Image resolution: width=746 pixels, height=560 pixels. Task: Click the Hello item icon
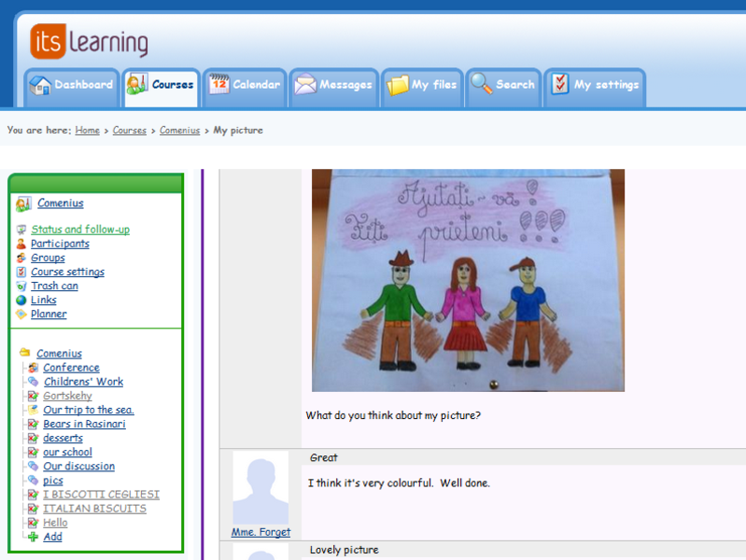click(x=33, y=523)
